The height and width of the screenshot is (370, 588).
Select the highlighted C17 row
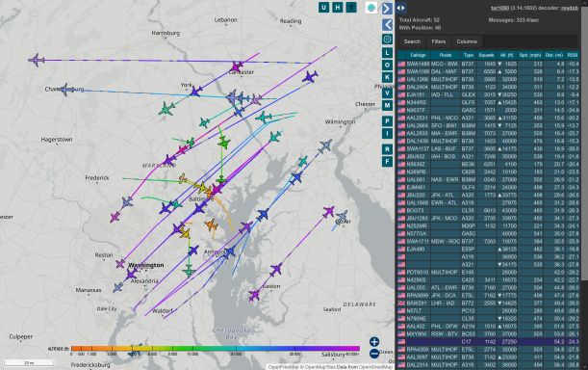(488, 342)
